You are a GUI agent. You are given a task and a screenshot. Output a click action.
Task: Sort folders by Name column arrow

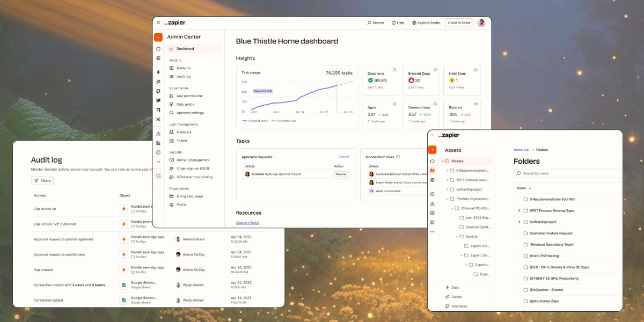(530, 188)
